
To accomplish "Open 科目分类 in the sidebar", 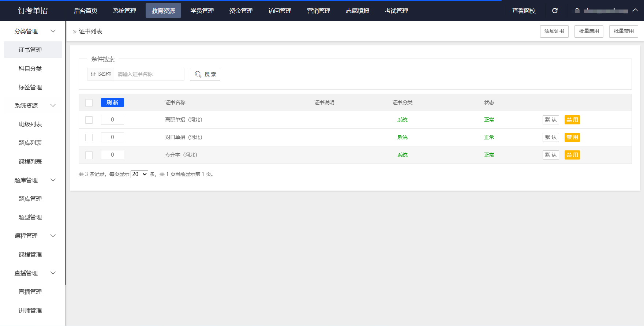I will point(30,69).
